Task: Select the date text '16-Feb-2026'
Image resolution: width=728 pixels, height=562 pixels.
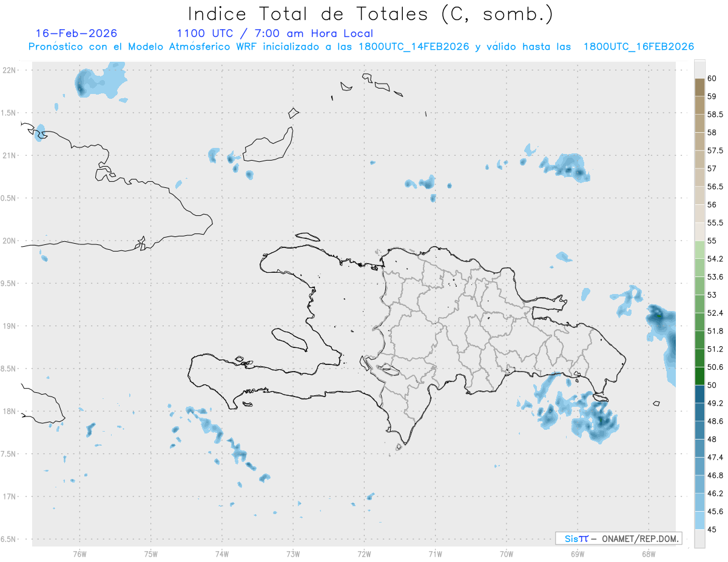Action: (76, 33)
